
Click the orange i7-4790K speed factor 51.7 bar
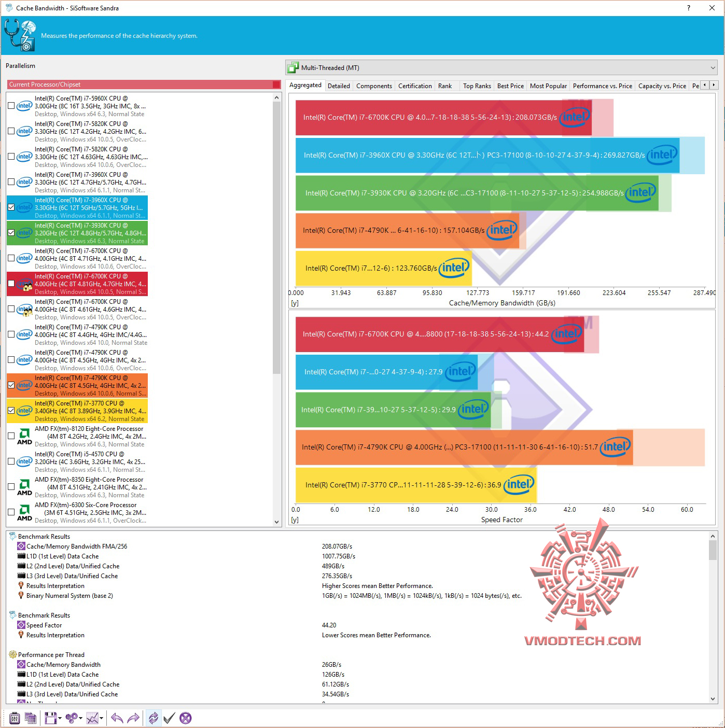464,447
